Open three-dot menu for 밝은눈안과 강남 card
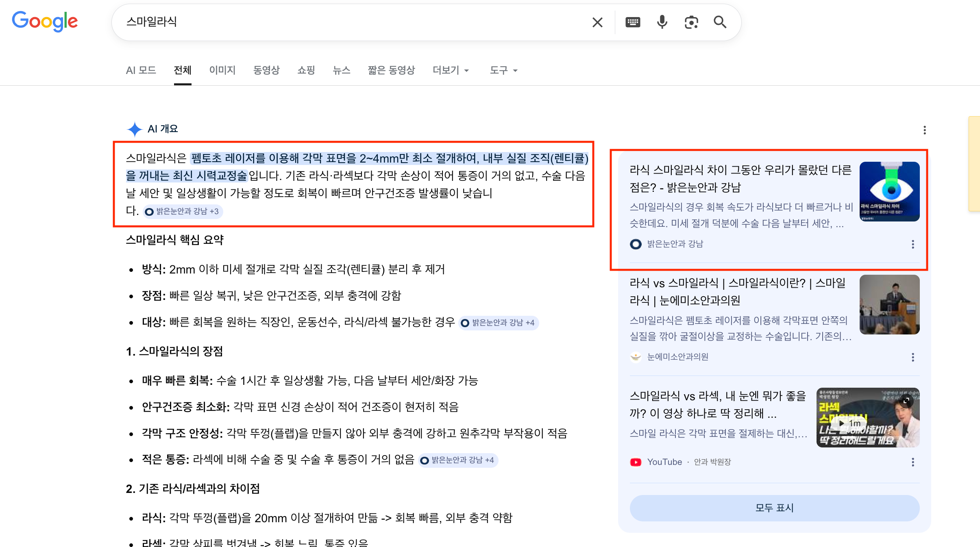Viewport: 980px width, 547px height. pyautogui.click(x=913, y=244)
